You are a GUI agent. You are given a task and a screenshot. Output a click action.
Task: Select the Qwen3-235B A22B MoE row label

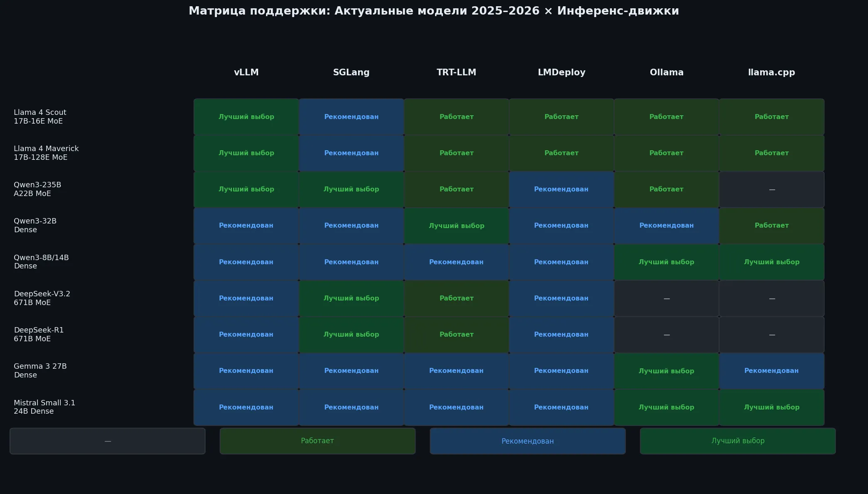click(37, 189)
